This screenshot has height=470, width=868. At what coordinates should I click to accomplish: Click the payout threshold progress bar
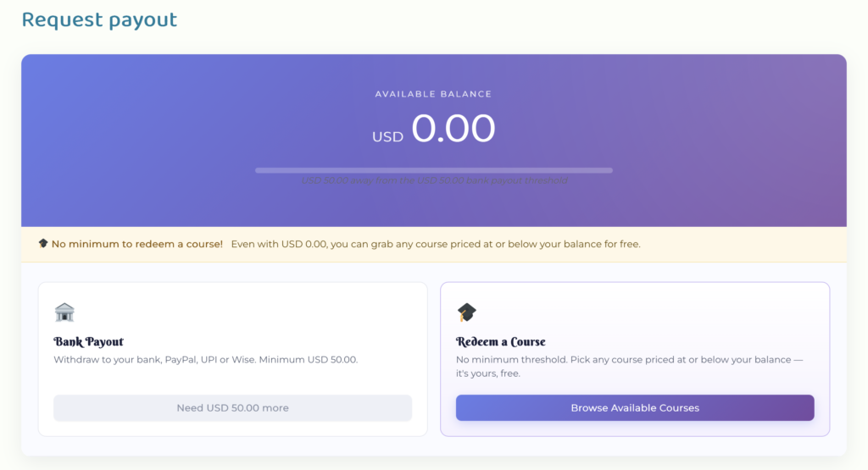click(x=434, y=170)
